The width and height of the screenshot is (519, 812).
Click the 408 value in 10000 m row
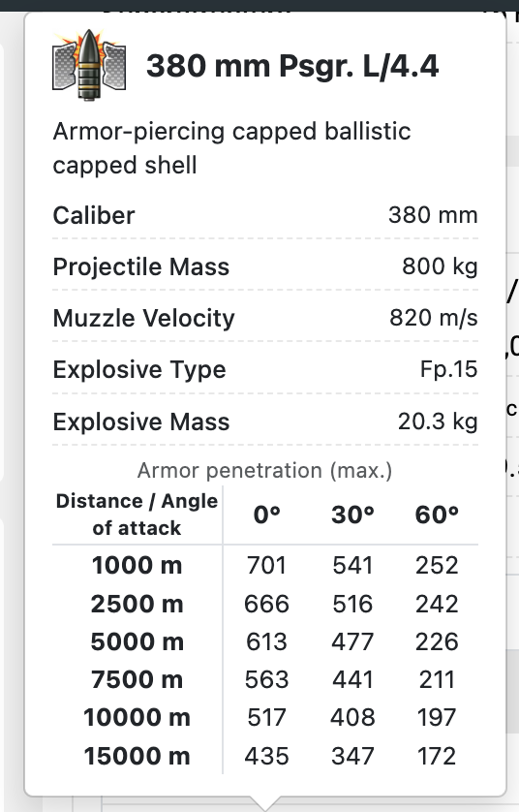point(352,717)
